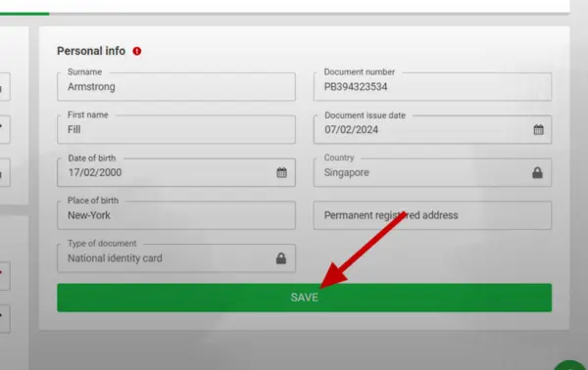Click the Permanent registered address field
This screenshot has height=370, width=588.
433,215
